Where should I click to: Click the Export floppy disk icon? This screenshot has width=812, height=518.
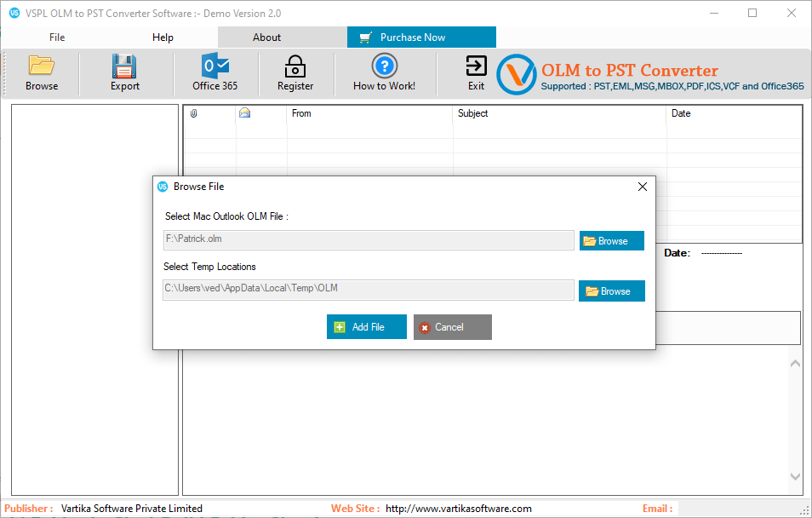(x=124, y=66)
